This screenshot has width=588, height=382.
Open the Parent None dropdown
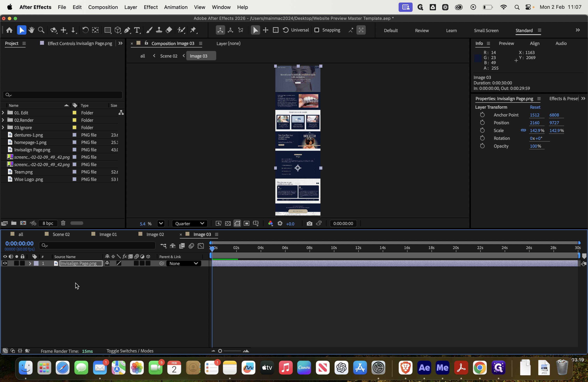[183, 263]
